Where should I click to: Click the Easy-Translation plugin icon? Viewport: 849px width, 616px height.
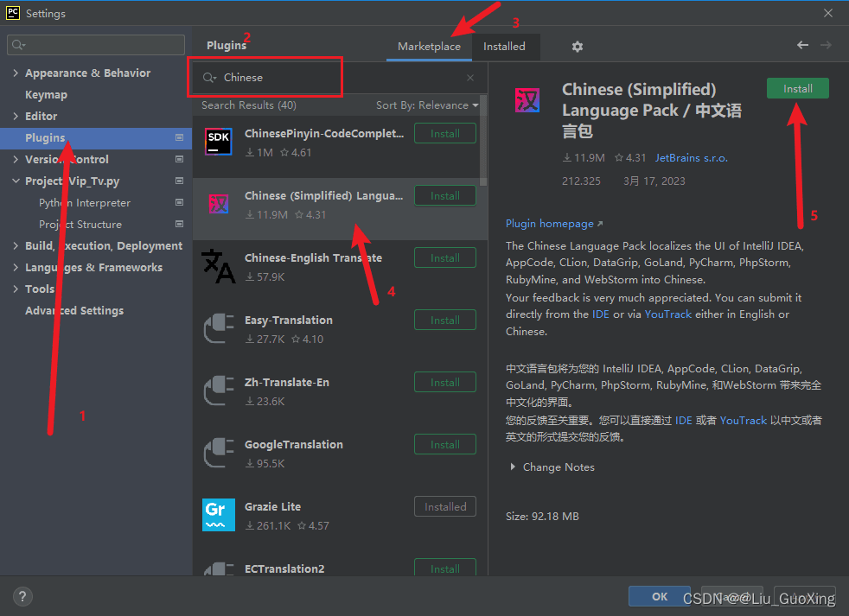pyautogui.click(x=219, y=328)
